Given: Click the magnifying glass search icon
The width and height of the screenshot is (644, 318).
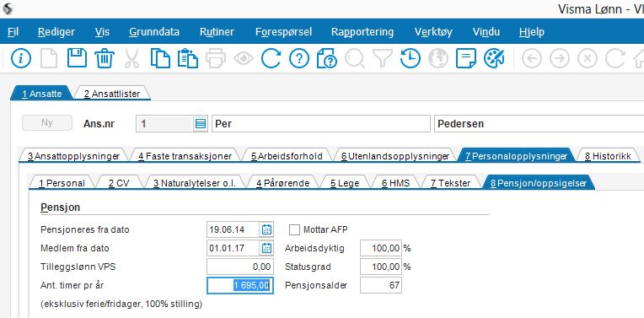Looking at the screenshot, I should coord(354,58).
